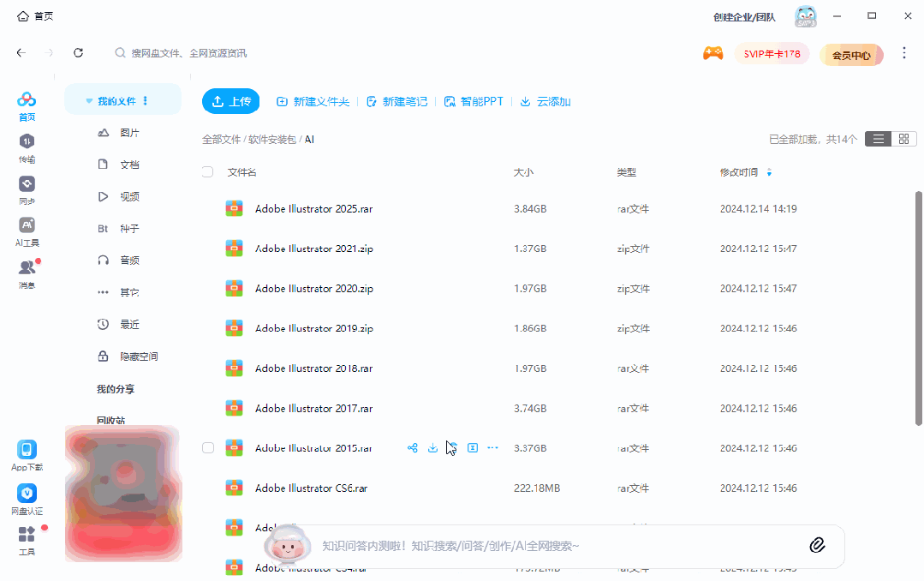Viewport: 924px width, 581px height.
Task: Open the 传输 (transfers) panel in sidebar
Action: pyautogui.click(x=27, y=147)
